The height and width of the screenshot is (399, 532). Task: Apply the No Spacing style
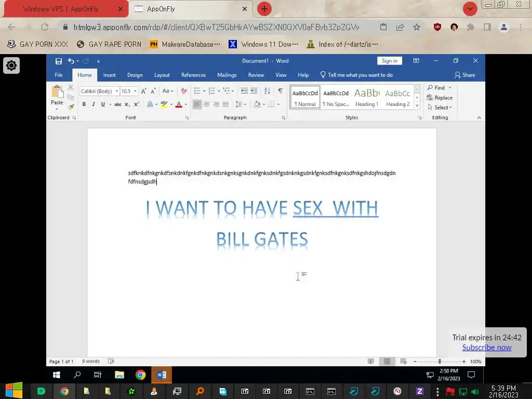(336, 97)
